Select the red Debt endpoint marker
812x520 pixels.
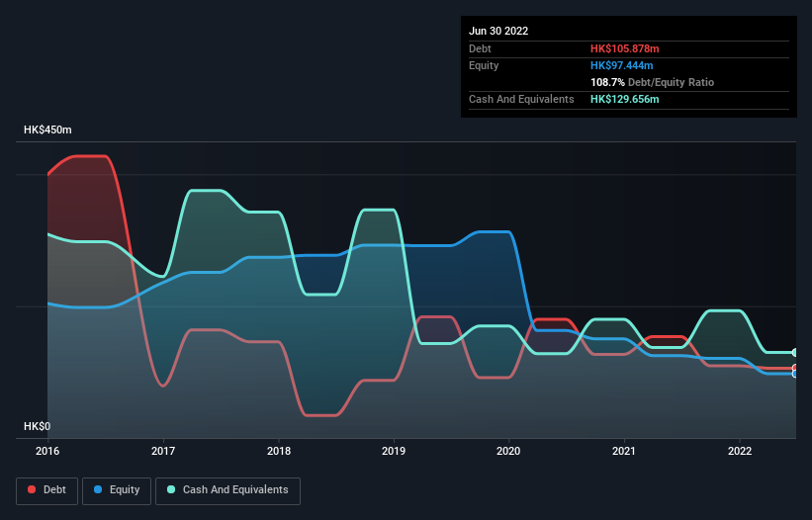tap(795, 368)
